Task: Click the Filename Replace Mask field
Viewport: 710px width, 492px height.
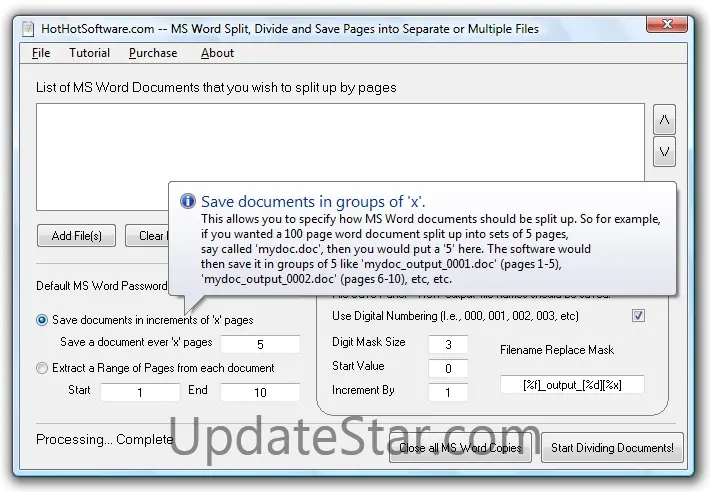Action: coord(572,385)
